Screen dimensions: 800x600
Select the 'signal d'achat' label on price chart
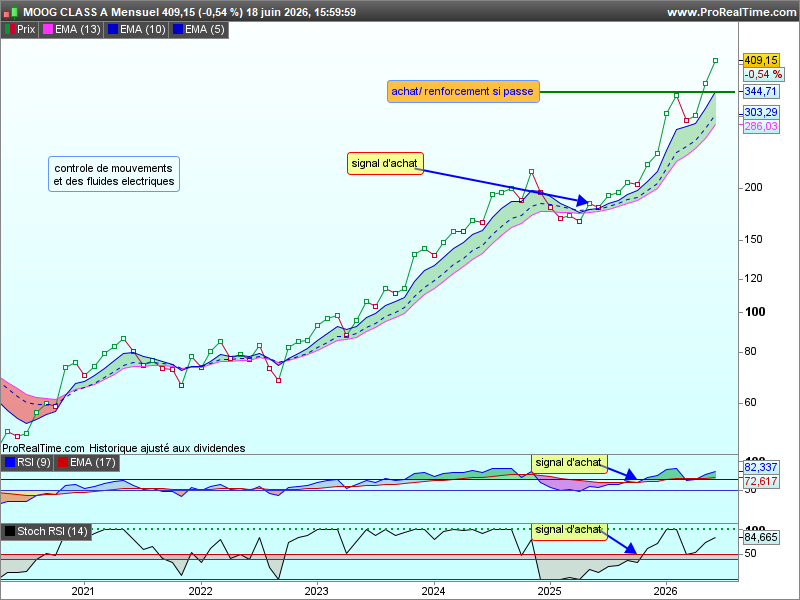coord(385,163)
